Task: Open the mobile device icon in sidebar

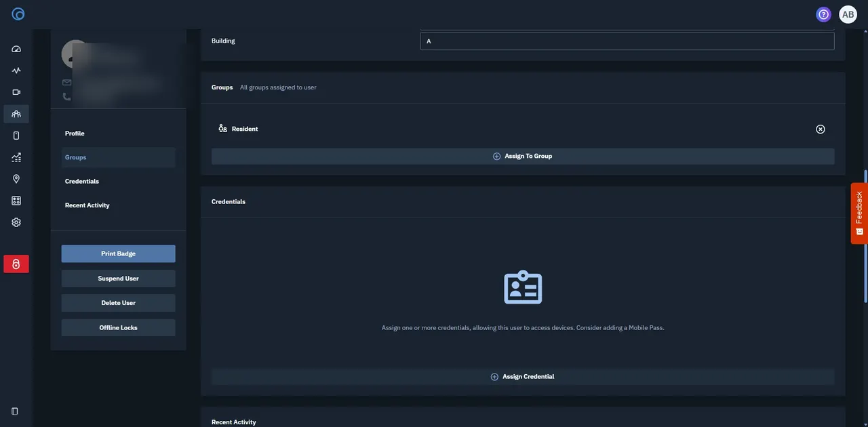Action: [x=16, y=136]
